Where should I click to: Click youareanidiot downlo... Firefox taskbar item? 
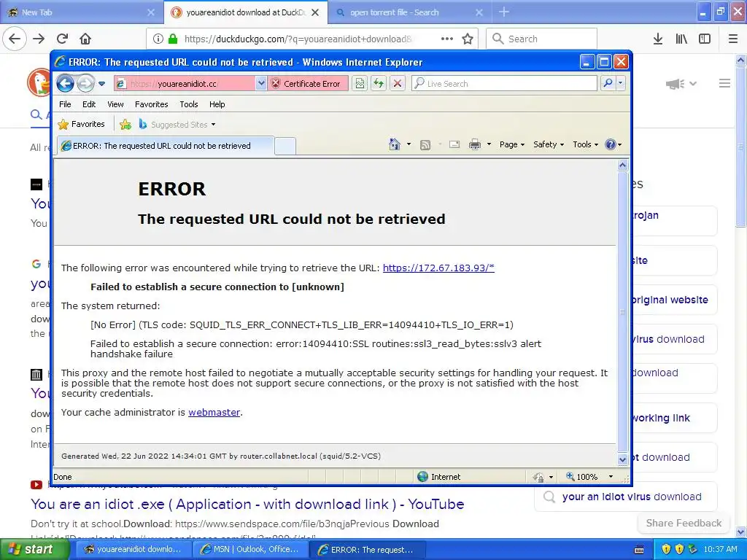133,550
